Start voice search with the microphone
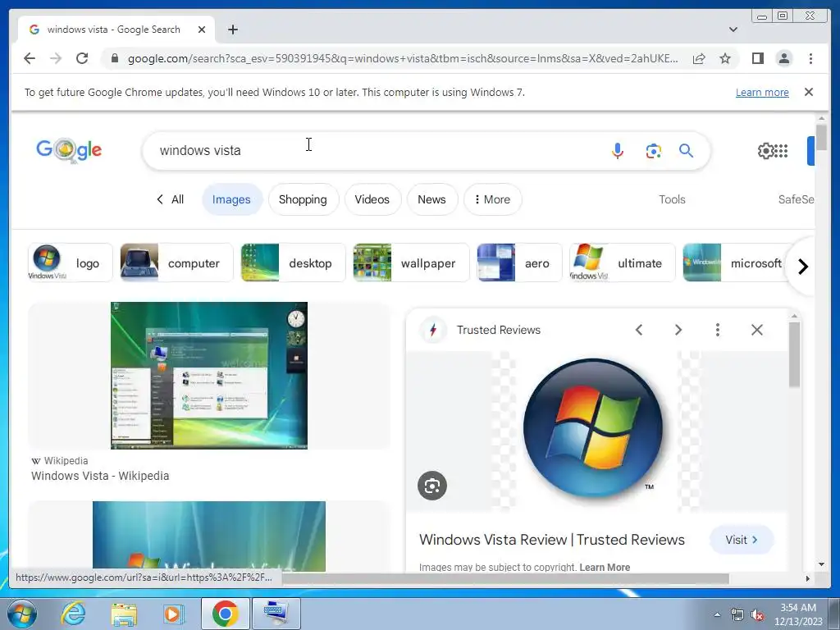 (617, 151)
